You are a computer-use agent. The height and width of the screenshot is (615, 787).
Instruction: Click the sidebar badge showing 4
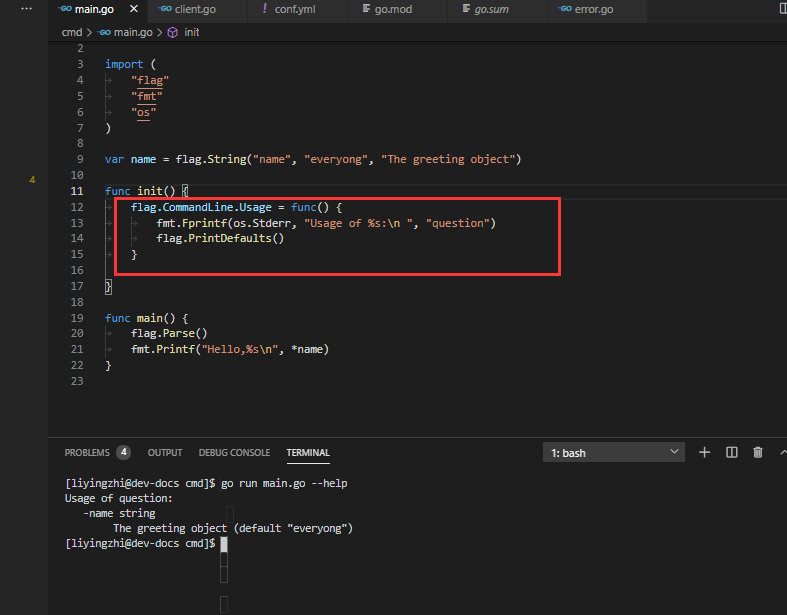point(32,179)
